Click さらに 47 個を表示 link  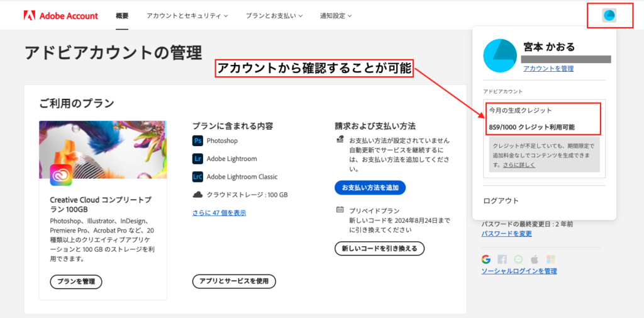(x=219, y=213)
